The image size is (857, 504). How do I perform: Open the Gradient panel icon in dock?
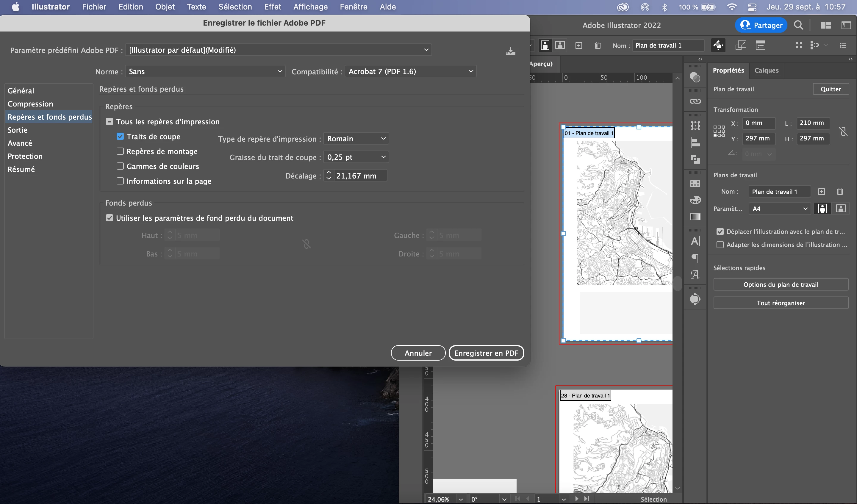(695, 217)
